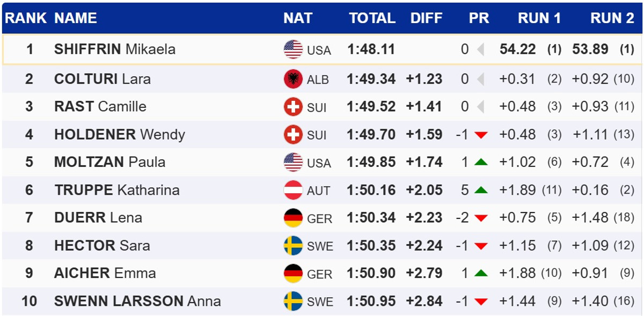Click Sweden flag in Hector row
Screen dimensions: 644x316
click(293, 246)
